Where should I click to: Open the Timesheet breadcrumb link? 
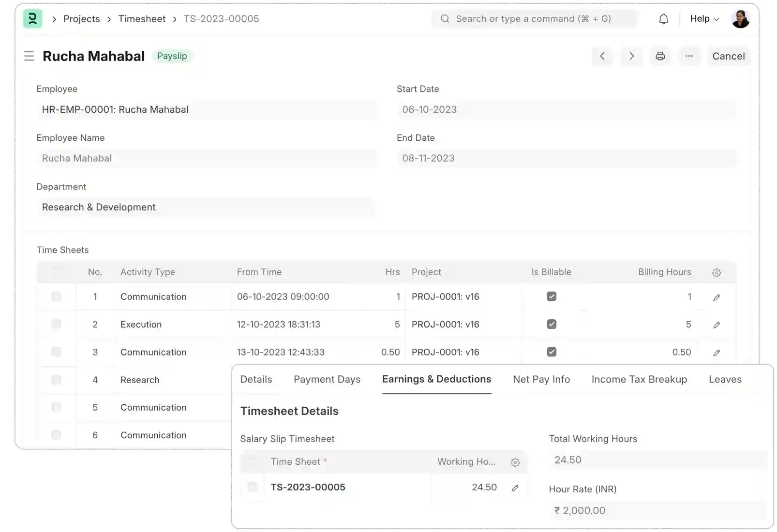click(x=142, y=19)
